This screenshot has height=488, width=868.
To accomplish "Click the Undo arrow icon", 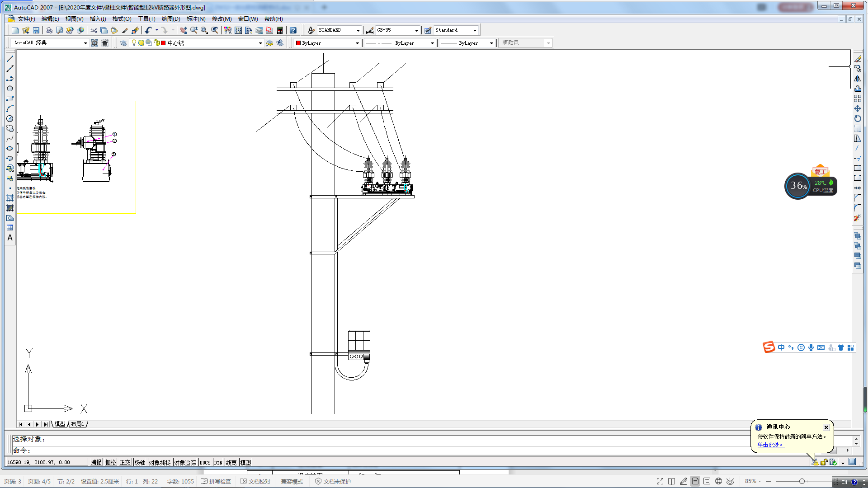I will click(x=148, y=30).
